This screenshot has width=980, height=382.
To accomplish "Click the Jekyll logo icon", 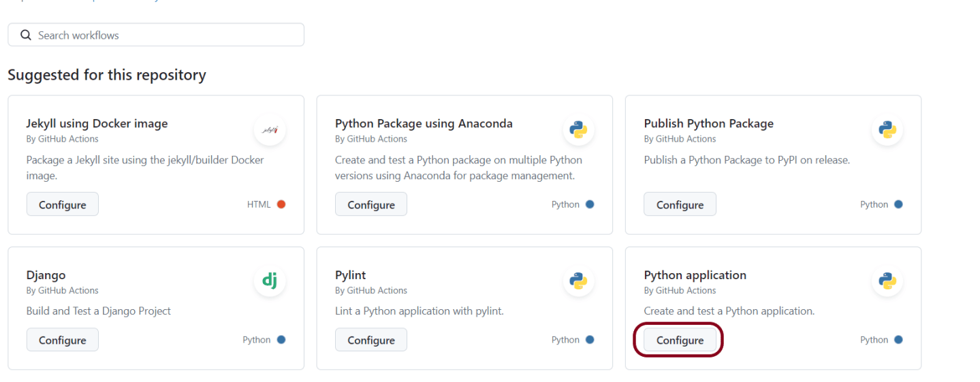I will coord(270,129).
